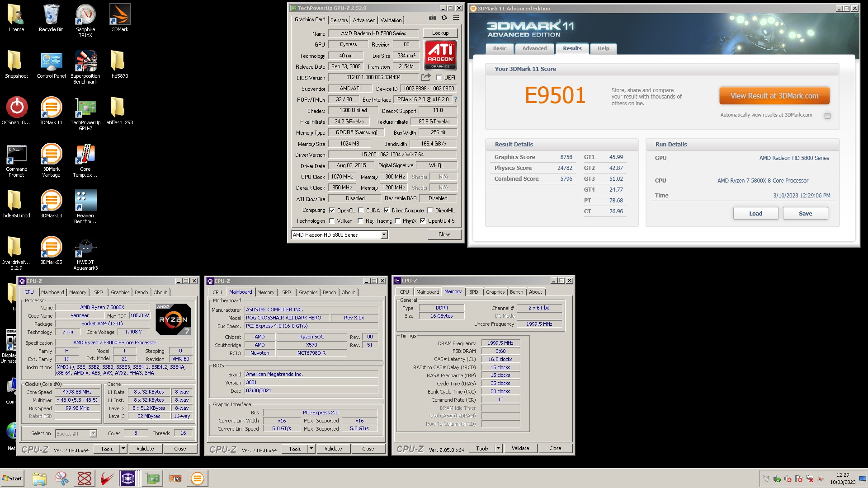Toggle the UEFI checkbox in GPU-Z
868x488 pixels.
click(439, 78)
